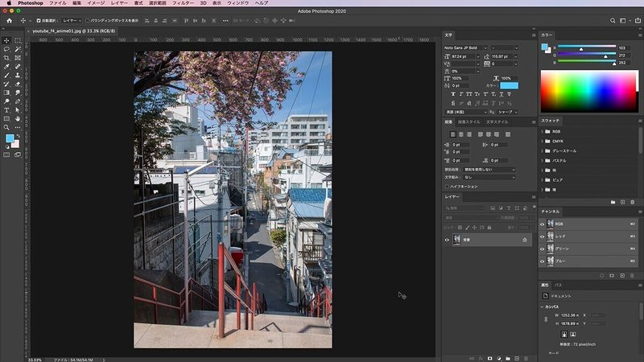Select the Eyedropper tool
This screenshot has height=362, width=644.
point(6,67)
